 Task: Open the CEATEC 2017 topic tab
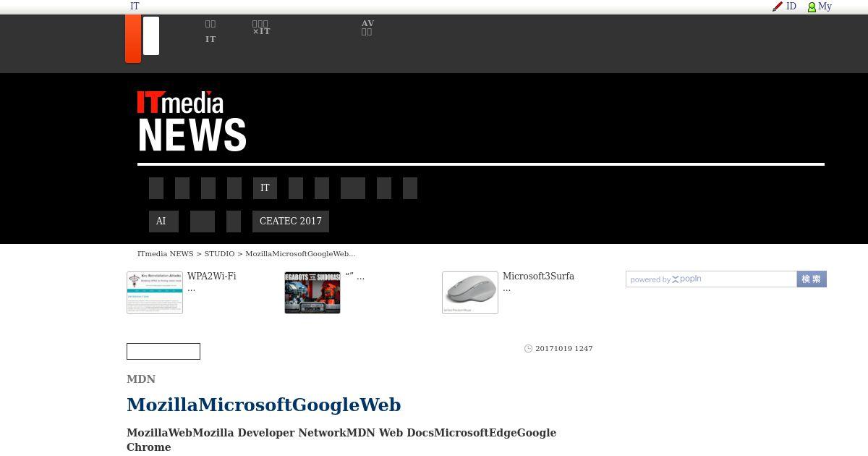coord(291,221)
